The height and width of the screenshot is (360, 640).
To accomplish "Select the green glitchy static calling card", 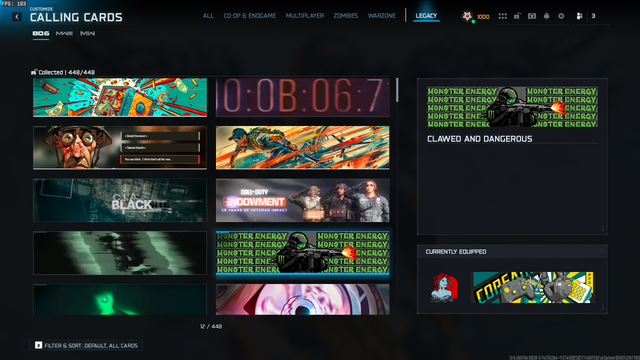I will 120,253.
